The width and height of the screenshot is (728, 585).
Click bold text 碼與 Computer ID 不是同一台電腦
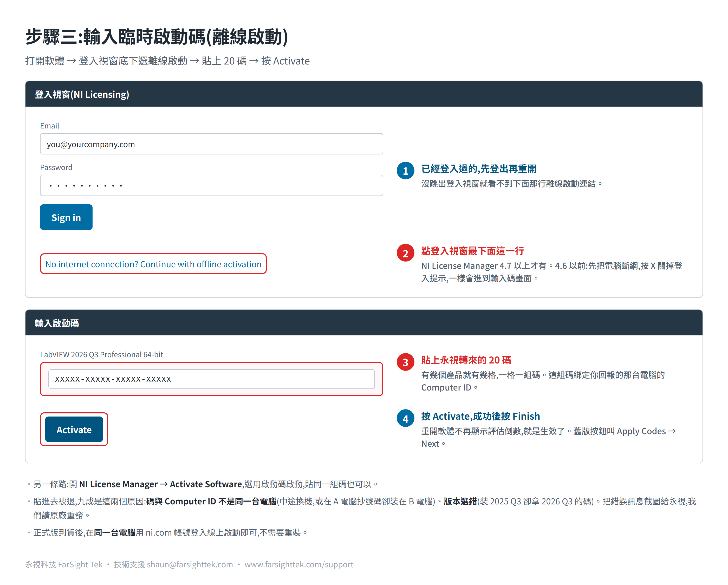pyautogui.click(x=211, y=502)
